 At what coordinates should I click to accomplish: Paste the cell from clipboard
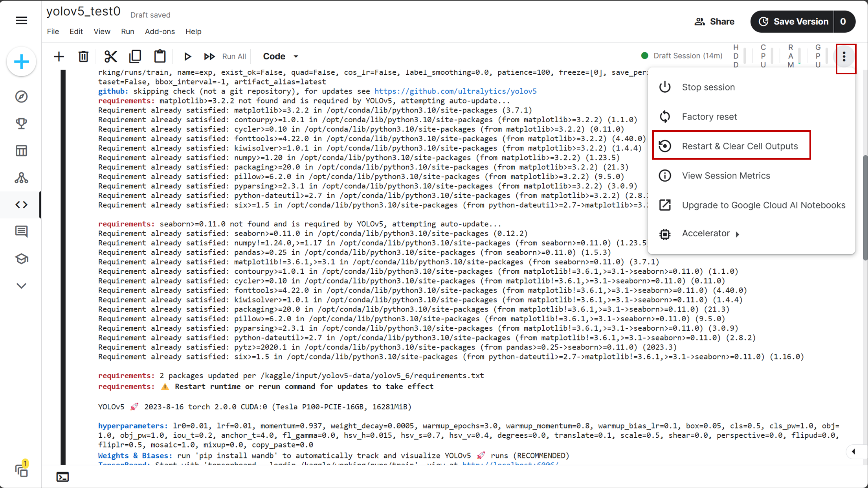click(x=160, y=56)
